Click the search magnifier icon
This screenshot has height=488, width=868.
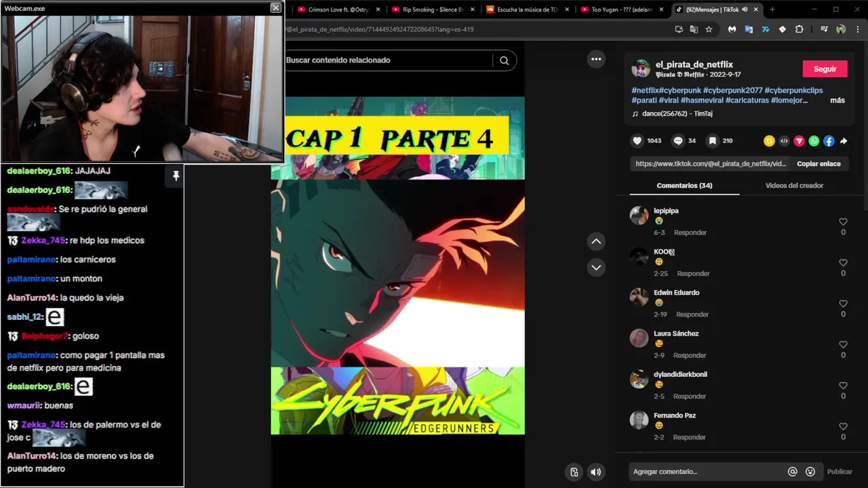[x=504, y=60]
